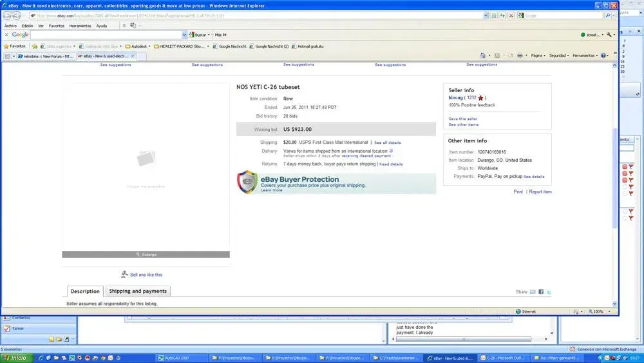Click the compatibility view icon beside address bar
Viewport: 644px width, 363px height.
point(494,15)
